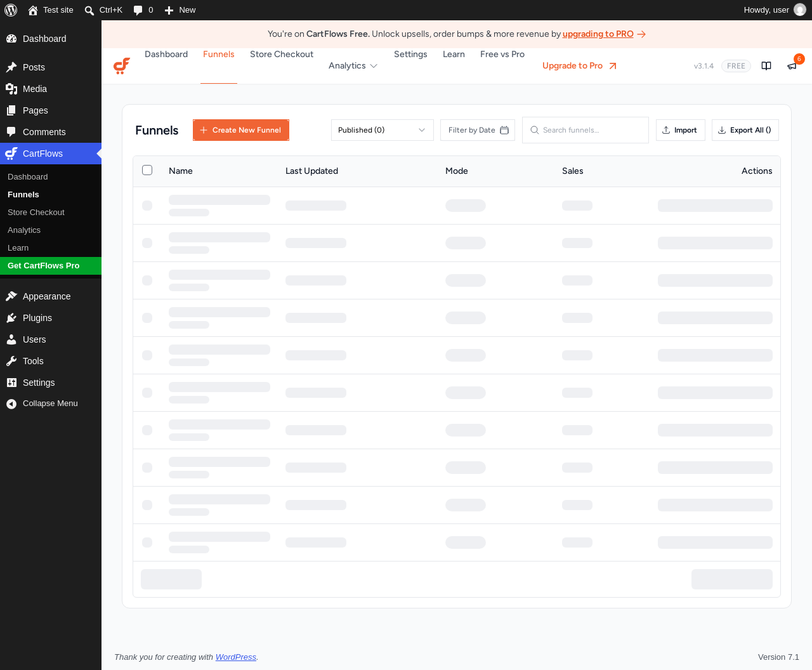Toggle the select-all funnels checkbox

[147, 170]
